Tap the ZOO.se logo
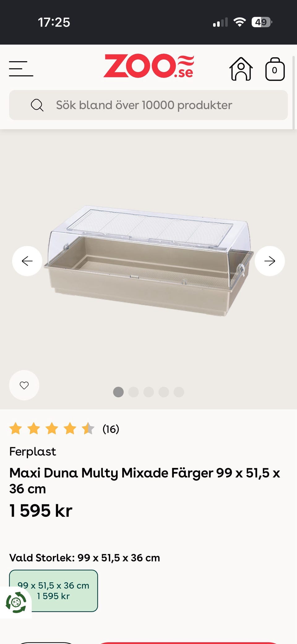Screen dimensions: 297x644 [149, 66]
